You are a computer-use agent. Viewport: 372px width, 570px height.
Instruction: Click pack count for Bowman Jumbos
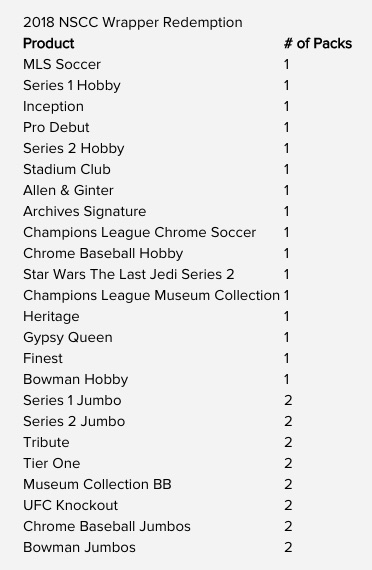(288, 548)
